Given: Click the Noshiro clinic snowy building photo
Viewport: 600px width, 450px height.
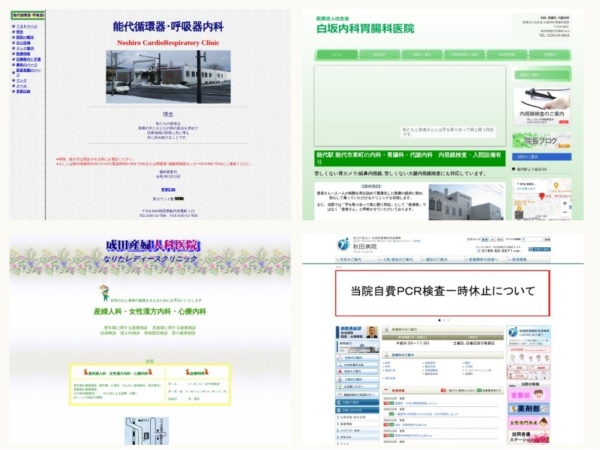Looking at the screenshot, I should point(168,77).
